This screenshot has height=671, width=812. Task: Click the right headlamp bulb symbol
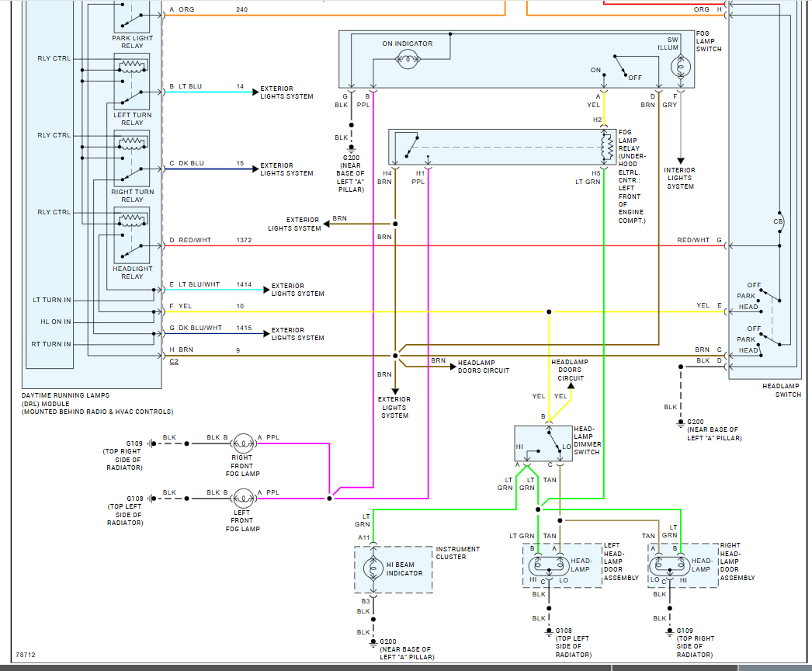pyautogui.click(x=670, y=566)
